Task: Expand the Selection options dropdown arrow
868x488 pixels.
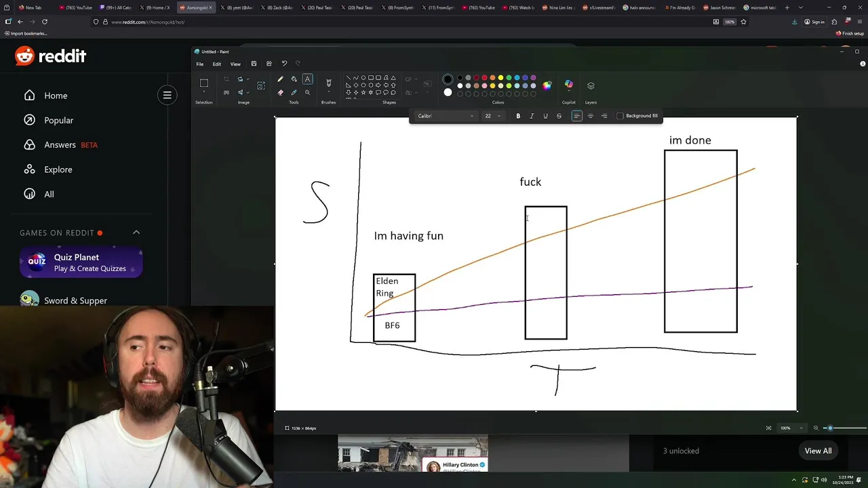Action: pos(204,92)
